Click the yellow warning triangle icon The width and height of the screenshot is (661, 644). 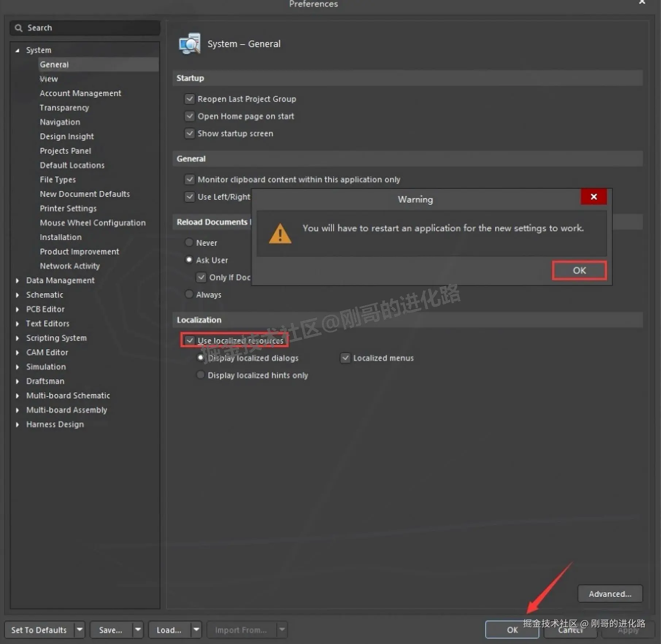(280, 234)
